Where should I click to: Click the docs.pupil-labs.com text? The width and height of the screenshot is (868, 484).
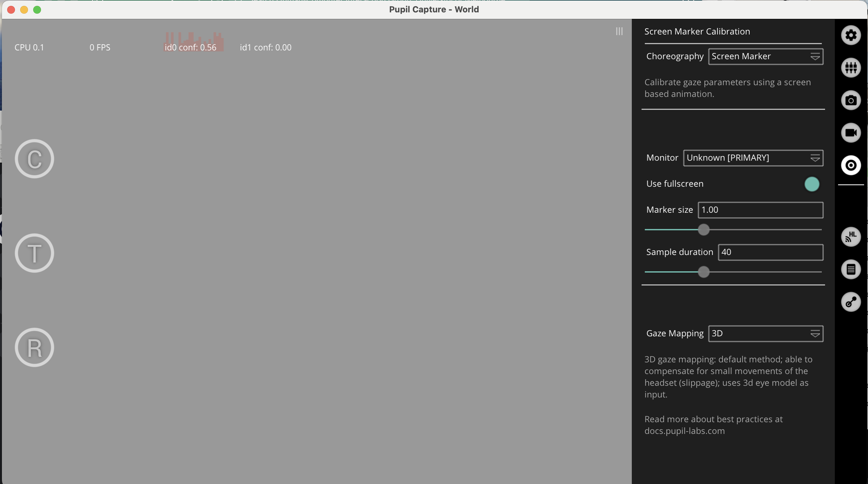click(x=685, y=431)
